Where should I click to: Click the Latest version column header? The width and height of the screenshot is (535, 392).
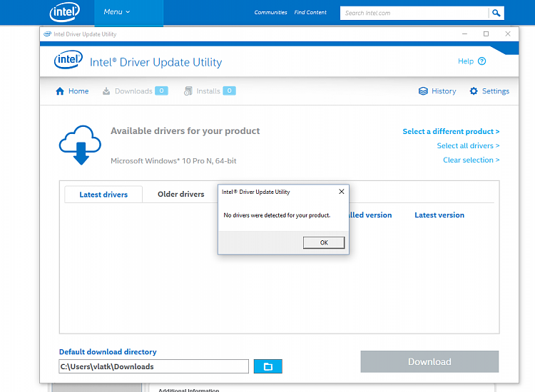tap(439, 215)
